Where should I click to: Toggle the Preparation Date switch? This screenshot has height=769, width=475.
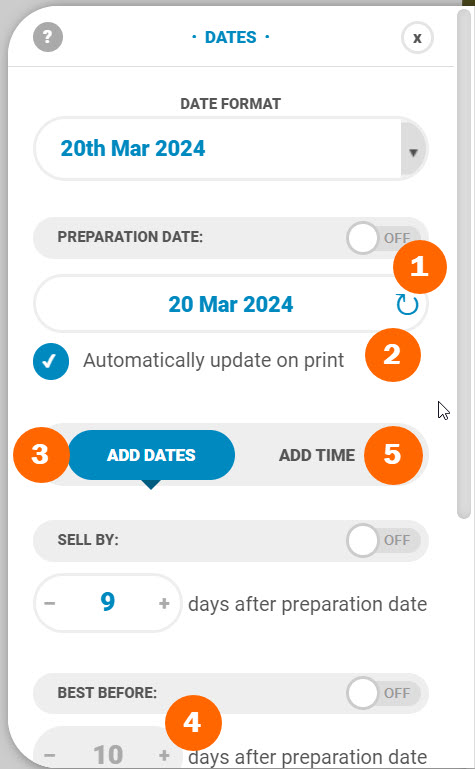383,238
